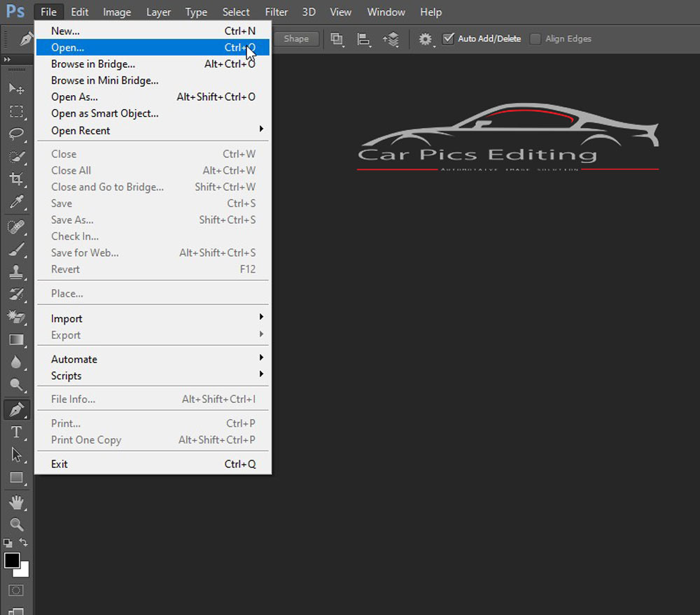Open the 3D menu
This screenshot has width=700, height=615.
(309, 12)
